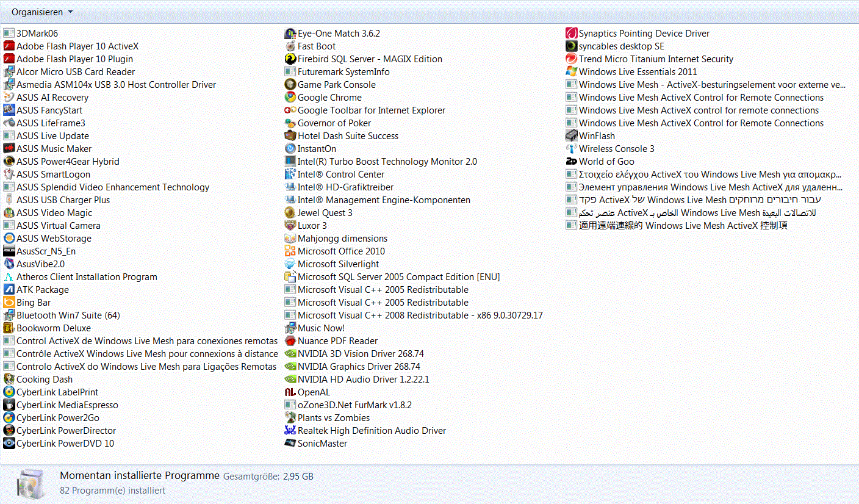859x504 pixels.
Task: Select the Plants vs Zombies icon
Action: coord(290,418)
